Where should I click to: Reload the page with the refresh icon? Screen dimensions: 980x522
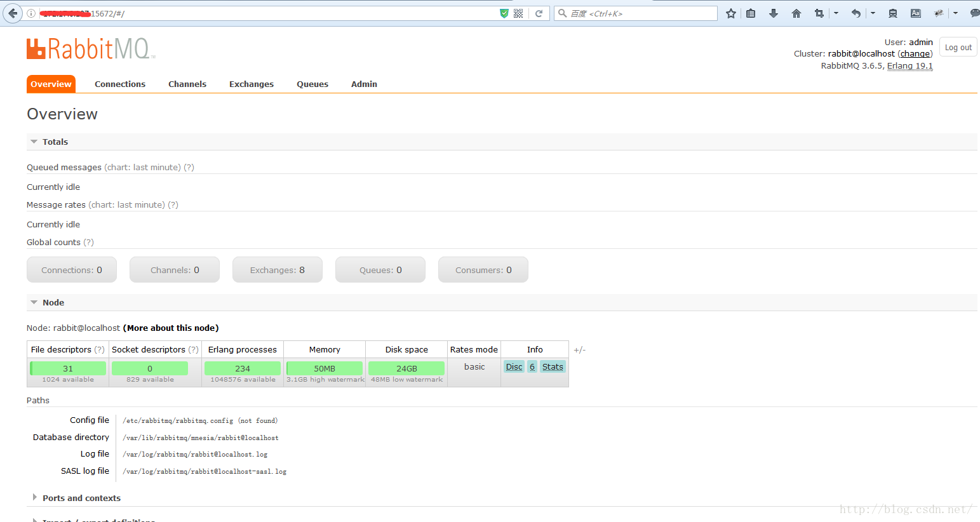coord(539,13)
